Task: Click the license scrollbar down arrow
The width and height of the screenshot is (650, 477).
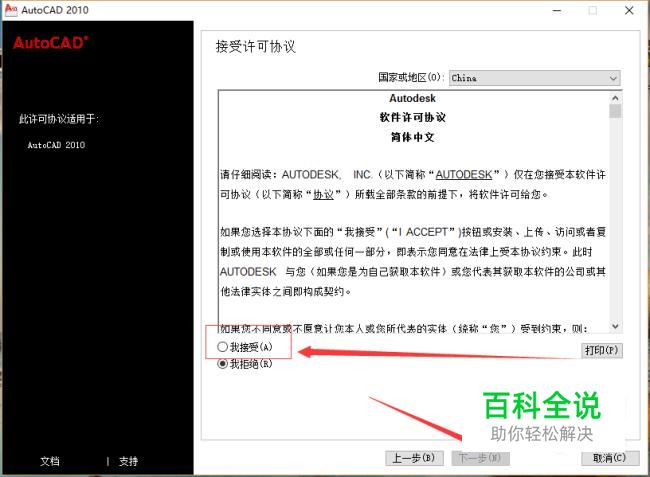Action: pos(615,326)
